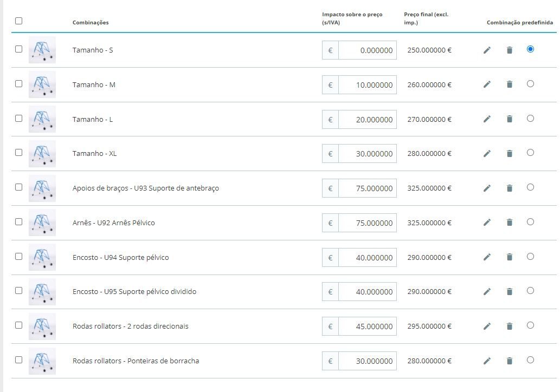560x392 pixels.
Task: Set Tamanho - XL as default combination
Action: point(530,152)
